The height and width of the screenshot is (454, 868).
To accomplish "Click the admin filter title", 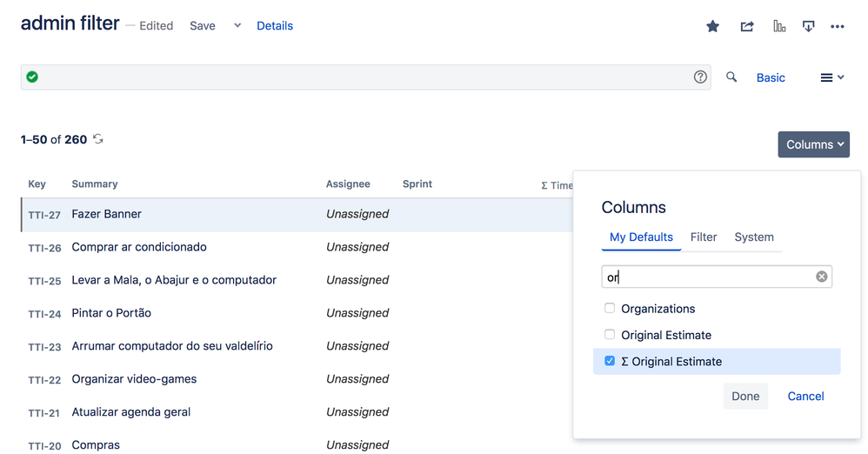I will (x=70, y=23).
